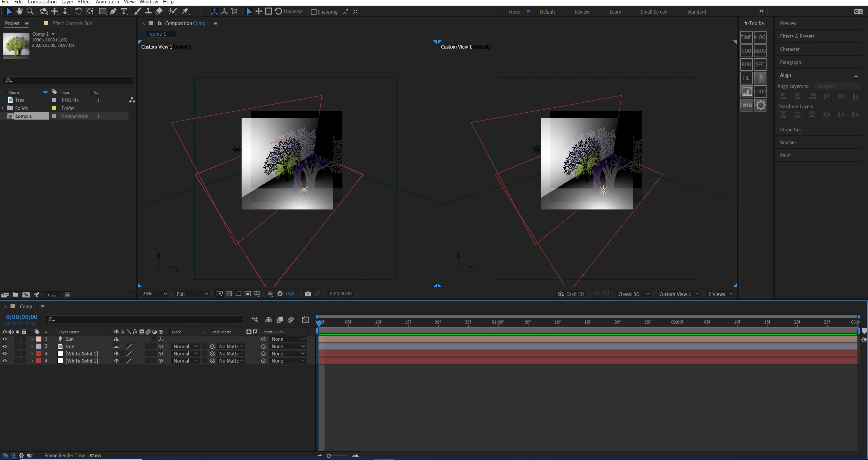Expand the Solids folder
Screen dimensions: 868x460
coord(3,108)
